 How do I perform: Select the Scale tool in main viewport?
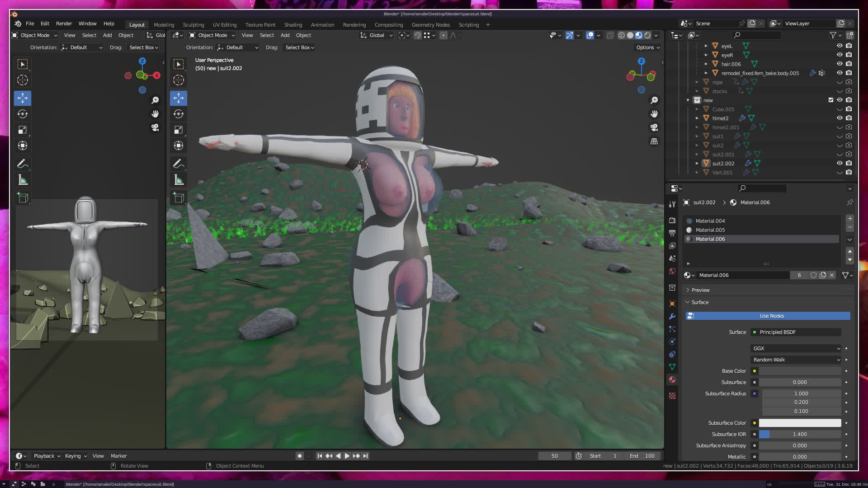pyautogui.click(x=179, y=130)
